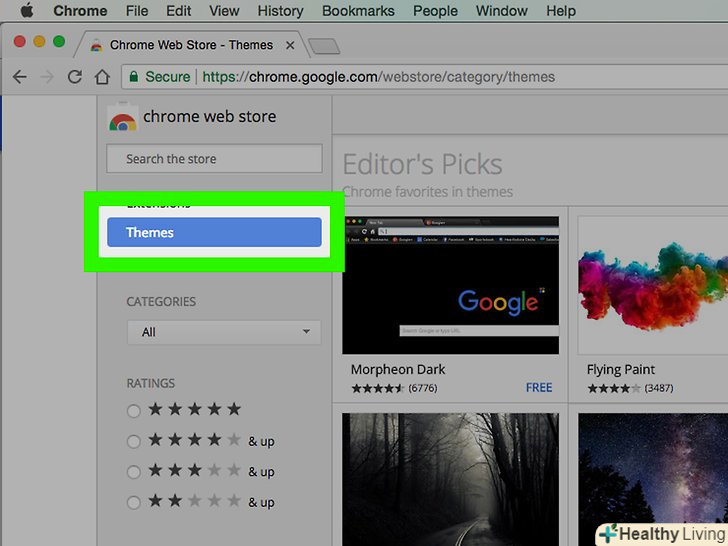The width and height of the screenshot is (728, 546).
Task: Click the Chrome Web Store logo
Action: tap(123, 117)
